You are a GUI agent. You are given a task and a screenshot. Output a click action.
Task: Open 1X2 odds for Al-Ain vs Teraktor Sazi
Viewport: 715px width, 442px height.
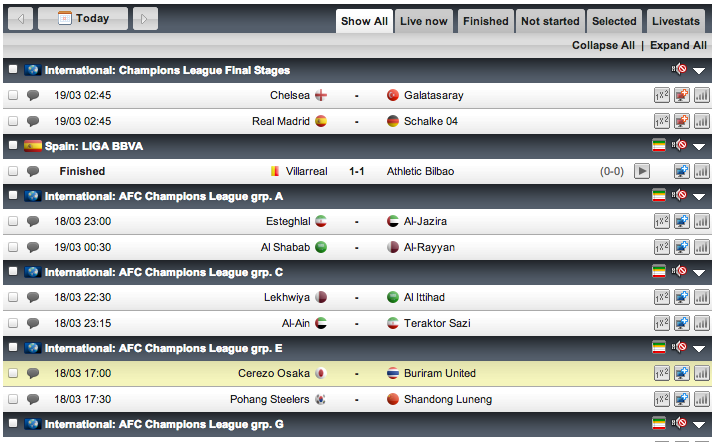pos(662,323)
